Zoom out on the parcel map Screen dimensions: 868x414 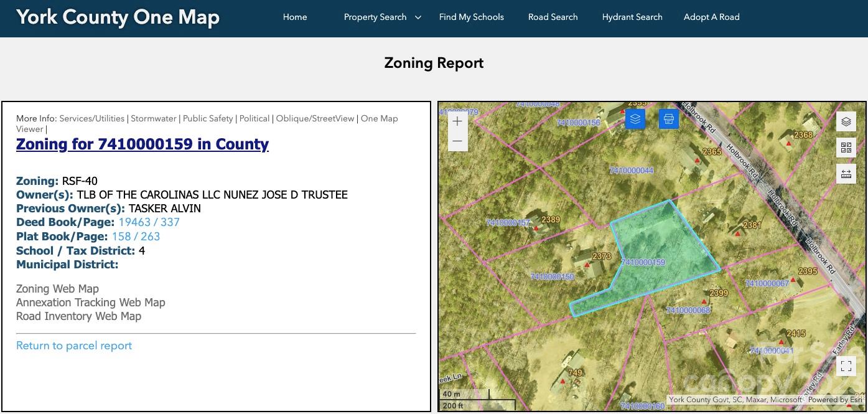pos(457,142)
